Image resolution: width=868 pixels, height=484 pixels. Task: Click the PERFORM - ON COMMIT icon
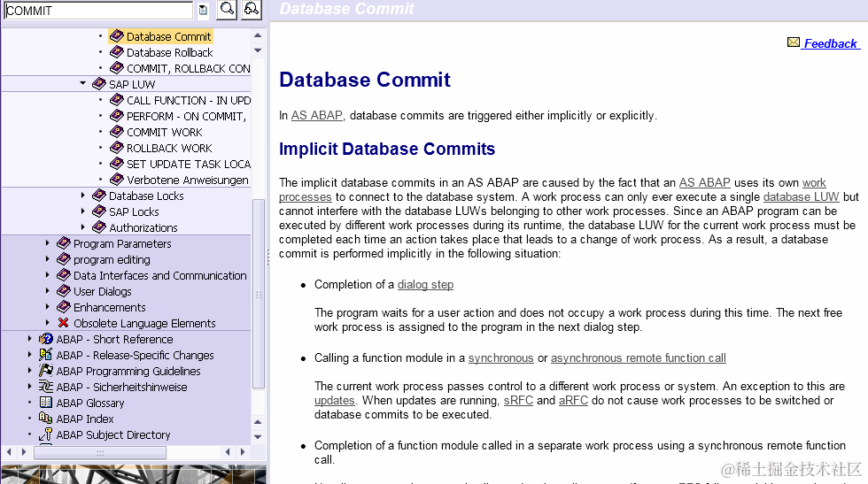tap(116, 116)
